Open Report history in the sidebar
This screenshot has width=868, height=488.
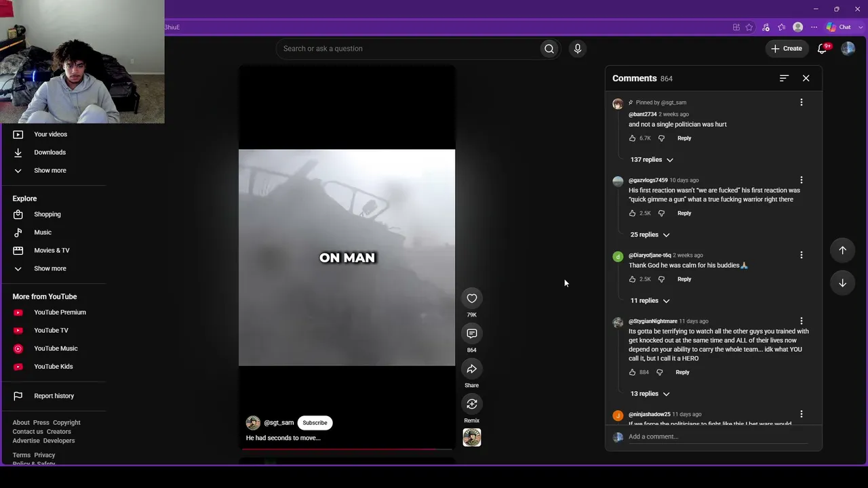tap(54, 396)
